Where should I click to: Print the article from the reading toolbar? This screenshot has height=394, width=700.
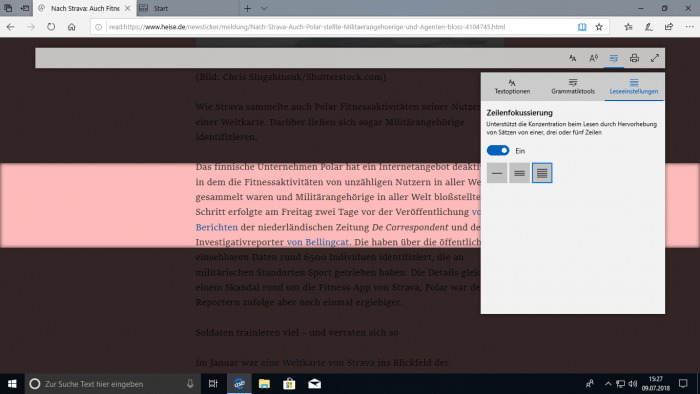pyautogui.click(x=634, y=58)
